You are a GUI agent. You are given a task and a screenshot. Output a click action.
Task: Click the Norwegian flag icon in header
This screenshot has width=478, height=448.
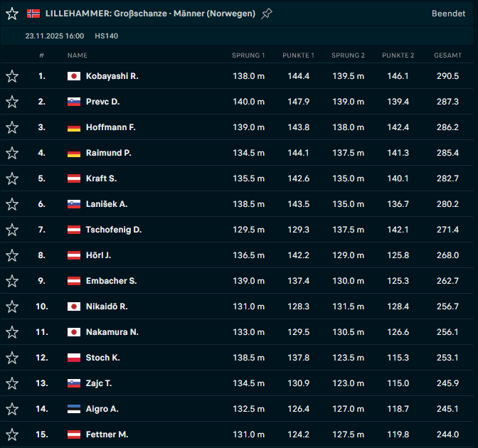[x=33, y=14]
